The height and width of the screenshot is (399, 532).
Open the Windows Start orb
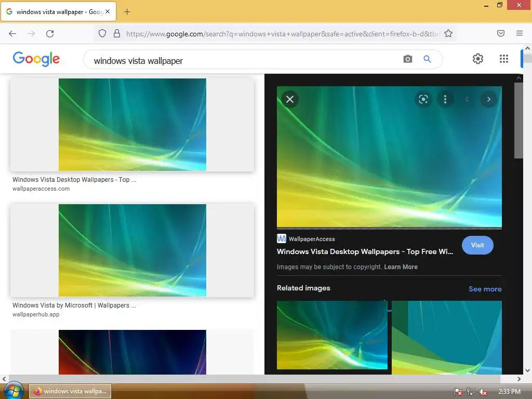pyautogui.click(x=13, y=391)
